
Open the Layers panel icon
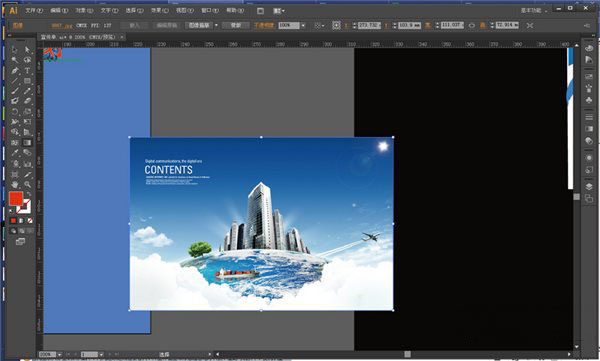tap(589, 186)
